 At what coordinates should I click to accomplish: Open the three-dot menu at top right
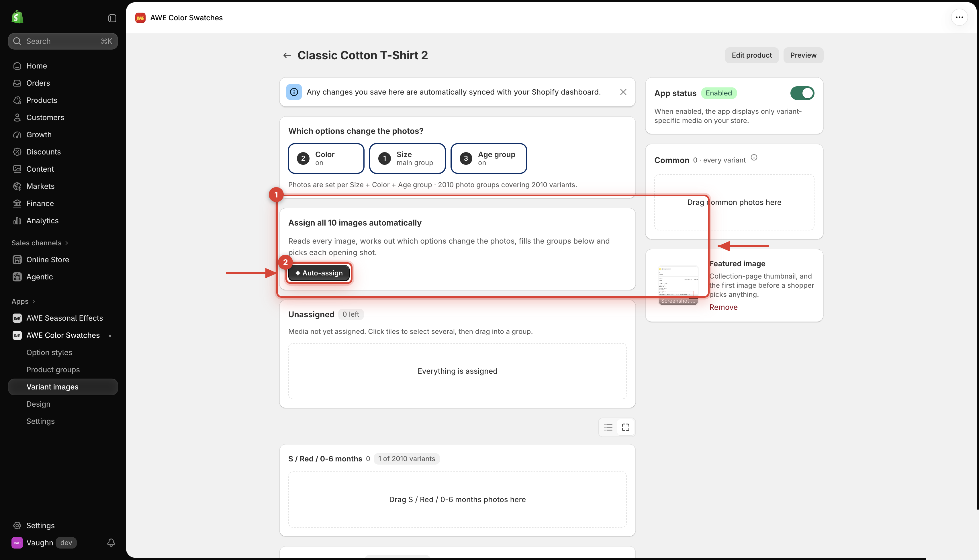959,17
